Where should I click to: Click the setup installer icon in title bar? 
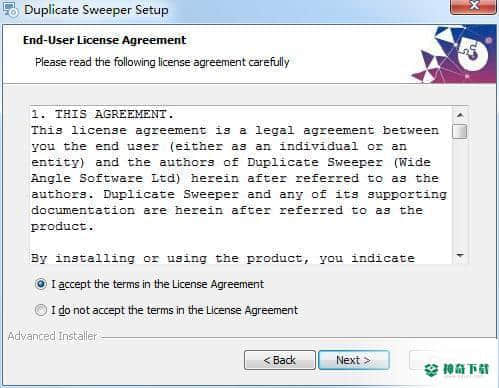tap(10, 9)
